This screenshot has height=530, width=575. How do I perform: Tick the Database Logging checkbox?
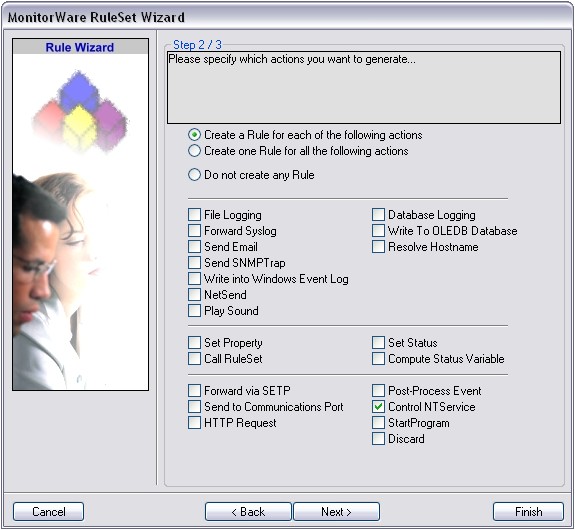pyautogui.click(x=378, y=214)
